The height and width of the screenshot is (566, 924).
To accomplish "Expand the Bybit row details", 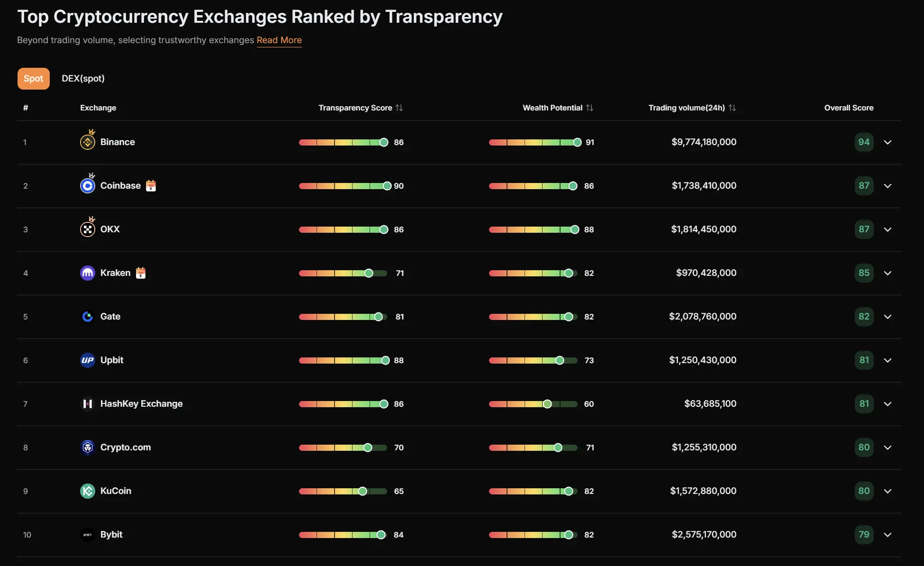I will 888,535.
